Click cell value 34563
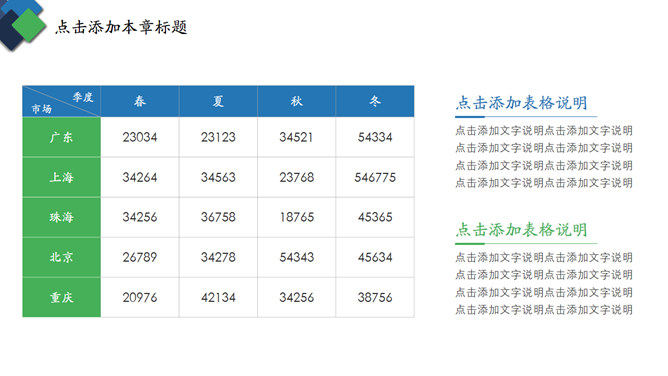Screen dimensions: 668x376 click(x=218, y=177)
